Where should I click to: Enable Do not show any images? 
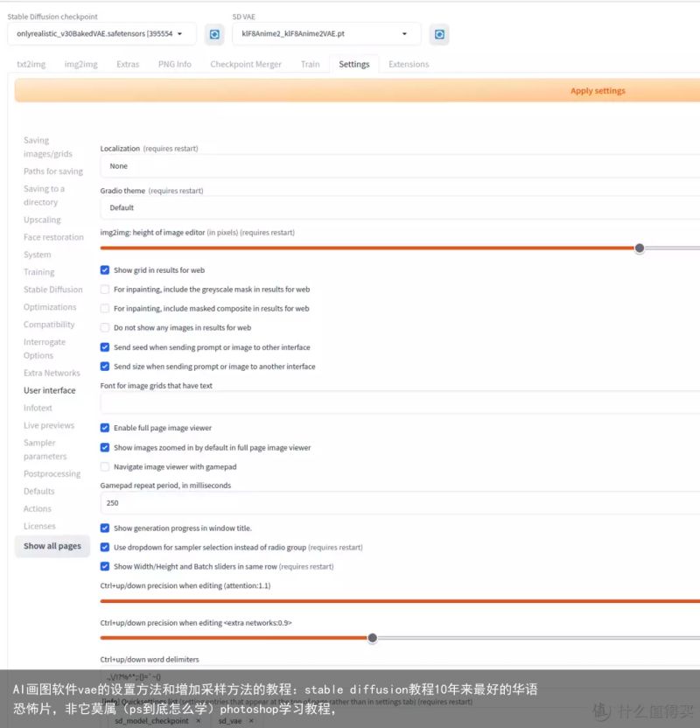click(105, 328)
